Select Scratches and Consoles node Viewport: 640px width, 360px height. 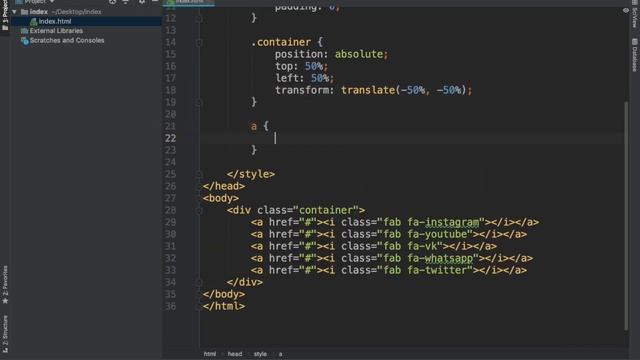point(67,40)
